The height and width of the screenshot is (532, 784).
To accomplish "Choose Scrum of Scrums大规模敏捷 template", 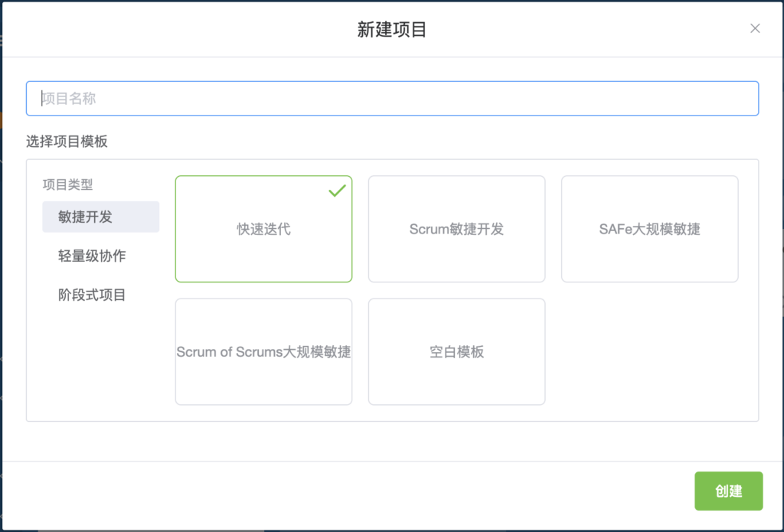I will pos(263,352).
